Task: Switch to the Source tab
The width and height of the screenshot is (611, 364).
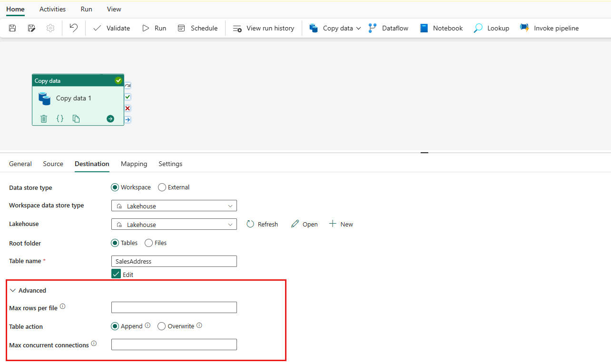Action: click(53, 164)
